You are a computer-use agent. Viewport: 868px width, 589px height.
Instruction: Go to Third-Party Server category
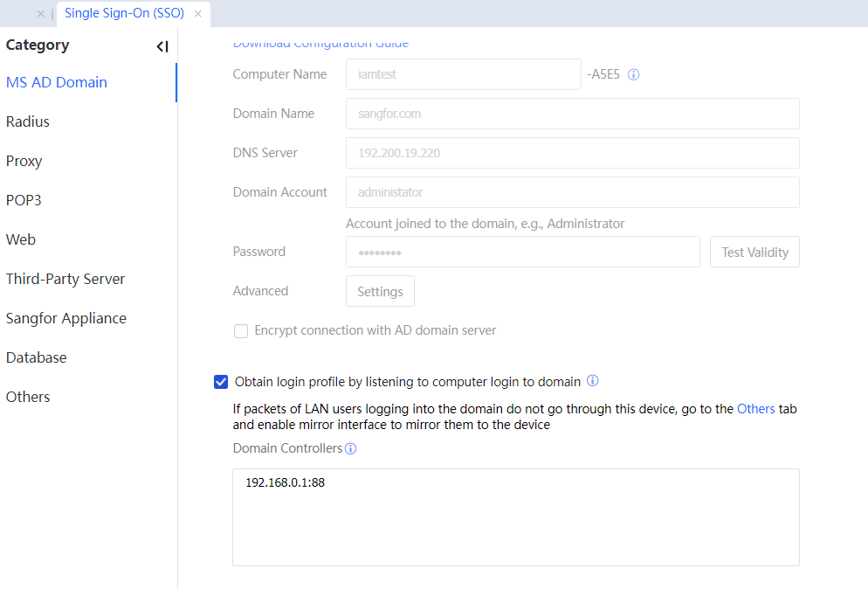[65, 279]
